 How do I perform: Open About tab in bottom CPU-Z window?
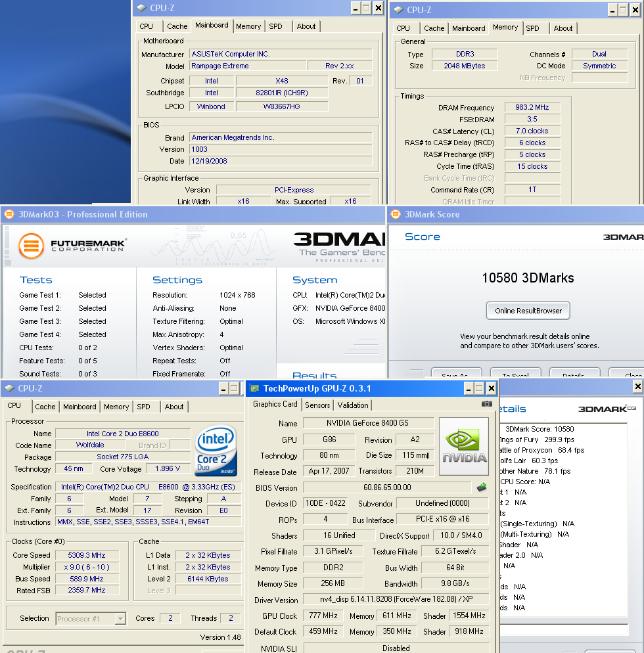pos(174,407)
